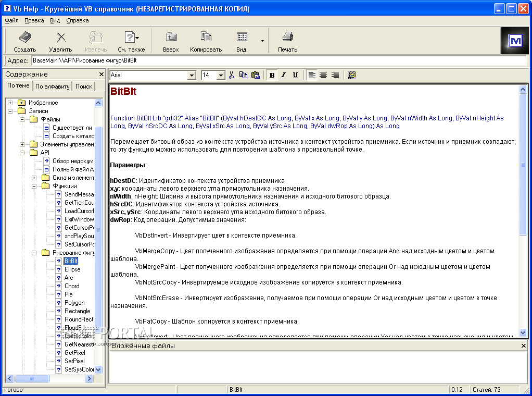Expand the Элементы управления node
The image size is (532, 396).
click(x=22, y=144)
